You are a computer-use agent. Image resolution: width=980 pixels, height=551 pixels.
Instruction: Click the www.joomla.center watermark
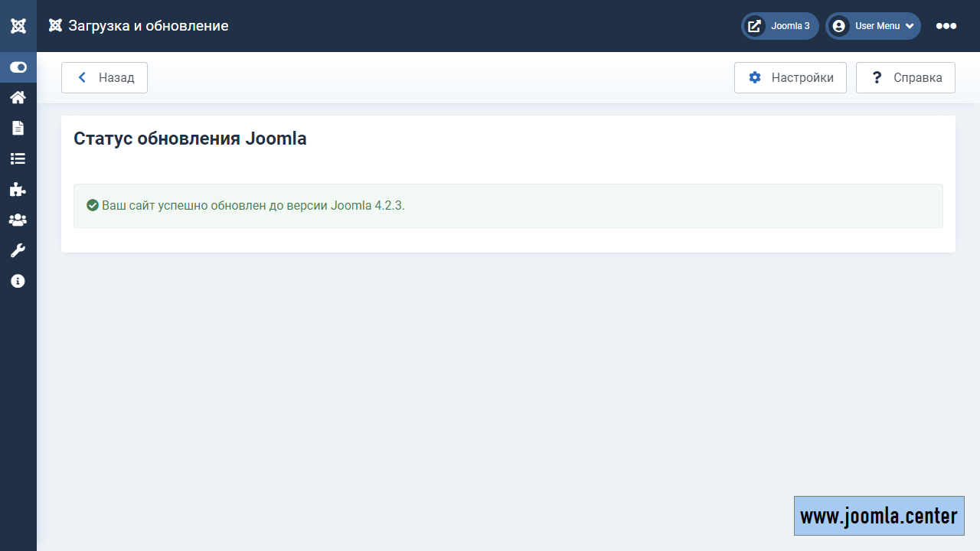click(879, 516)
